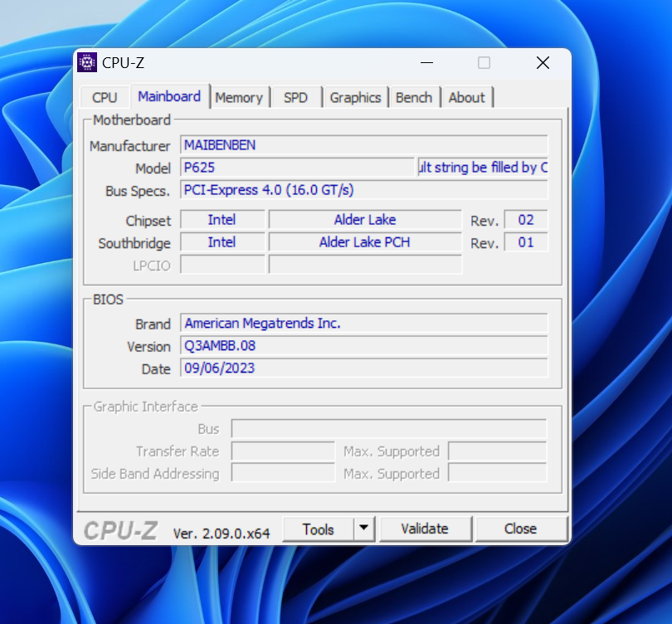
Task: Click the MAIBENBEN manufacturer field
Action: click(x=364, y=145)
